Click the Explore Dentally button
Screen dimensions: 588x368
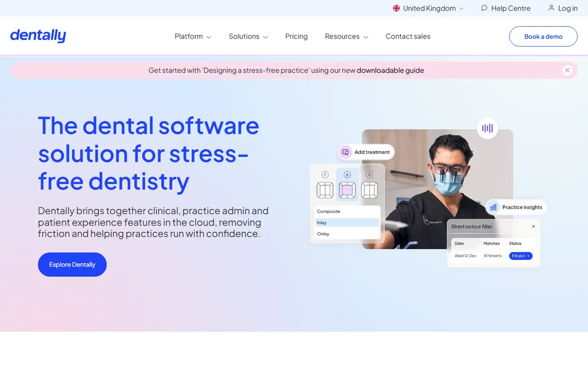72,264
